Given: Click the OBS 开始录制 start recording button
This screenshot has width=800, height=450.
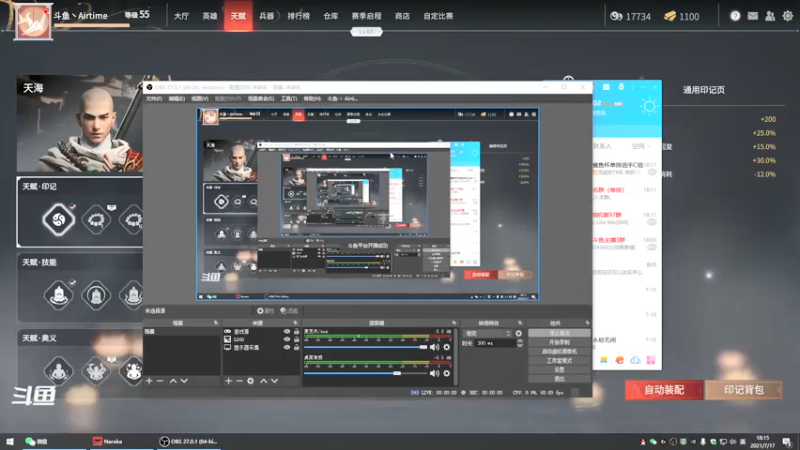Looking at the screenshot, I should pyautogui.click(x=559, y=342).
